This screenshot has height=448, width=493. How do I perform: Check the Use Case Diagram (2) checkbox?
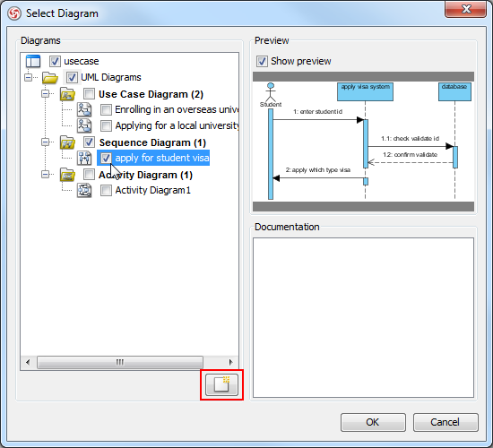point(90,94)
